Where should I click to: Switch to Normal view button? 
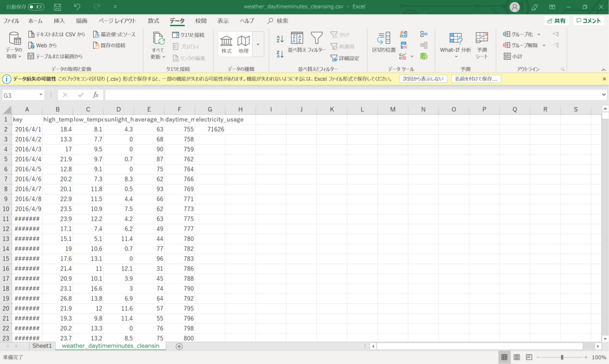coord(504,357)
